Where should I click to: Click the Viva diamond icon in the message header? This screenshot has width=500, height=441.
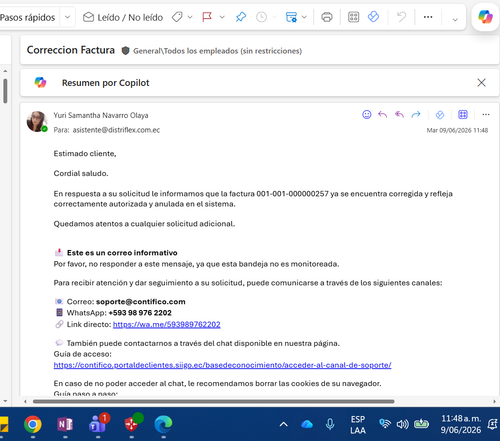440,115
